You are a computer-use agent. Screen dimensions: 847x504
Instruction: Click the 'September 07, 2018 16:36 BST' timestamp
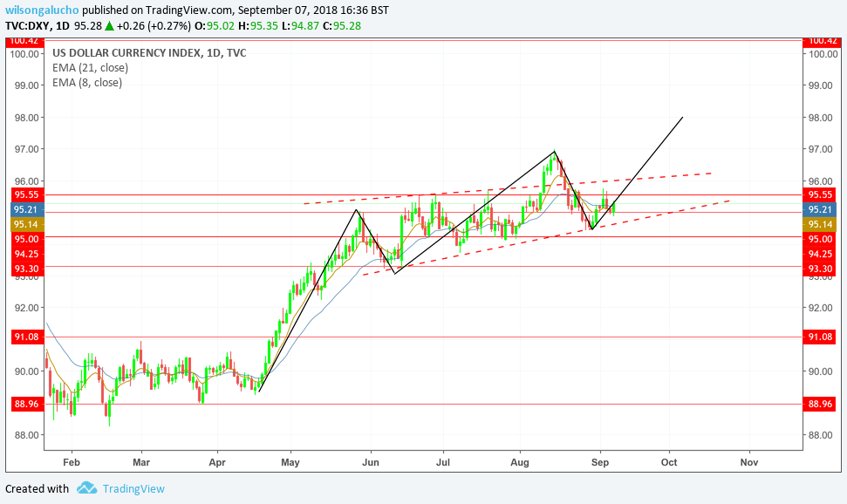point(313,10)
